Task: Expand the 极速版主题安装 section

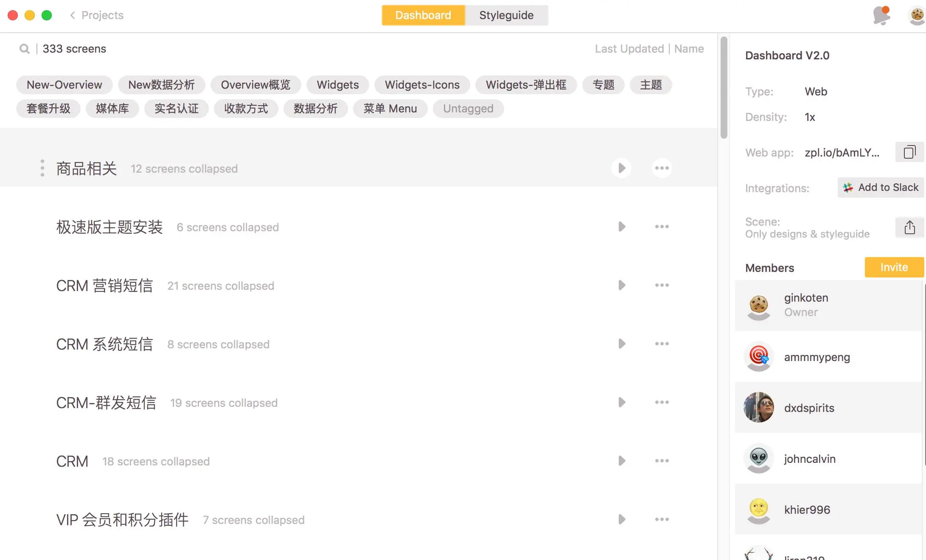Action: pyautogui.click(x=621, y=227)
